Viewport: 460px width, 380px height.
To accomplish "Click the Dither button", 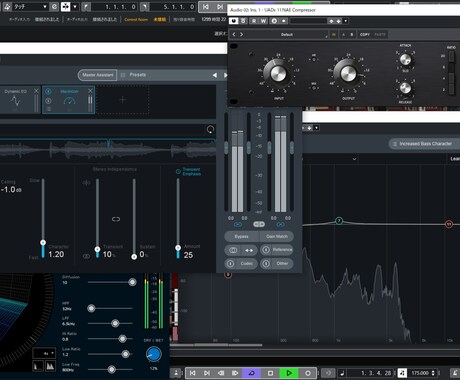I will tap(282, 263).
